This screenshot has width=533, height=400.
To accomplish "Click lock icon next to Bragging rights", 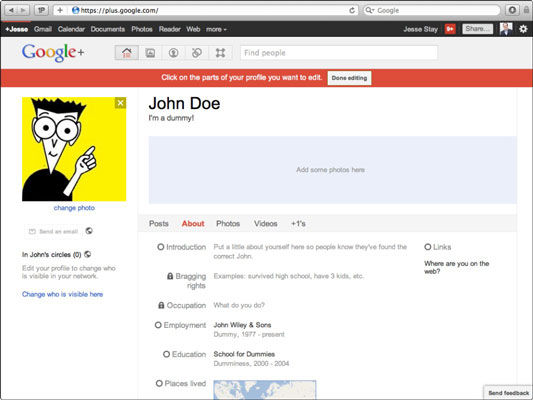I will (170, 276).
